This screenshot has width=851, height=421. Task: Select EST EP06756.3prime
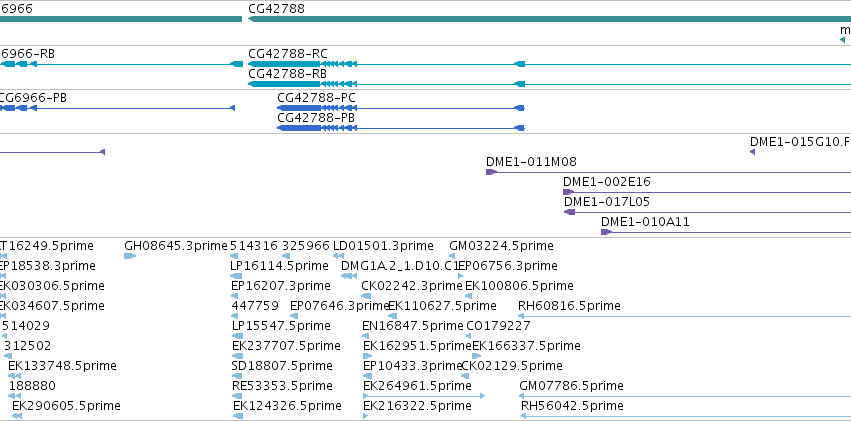(x=507, y=266)
